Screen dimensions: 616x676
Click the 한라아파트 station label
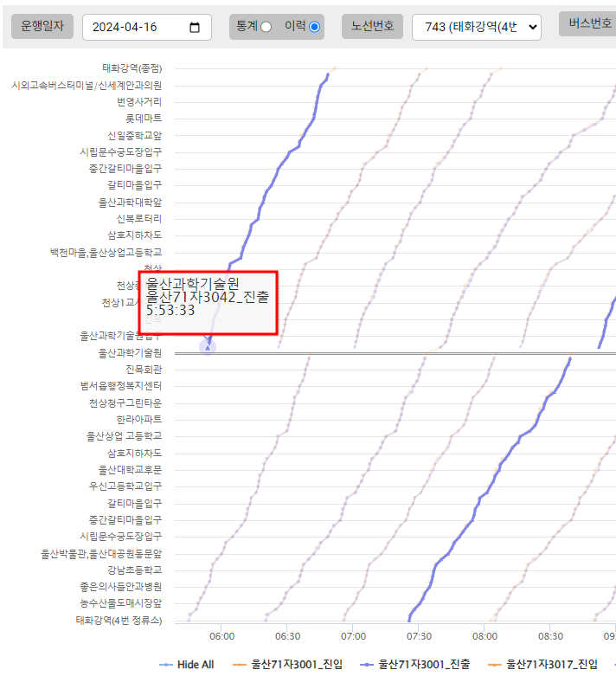(x=138, y=419)
